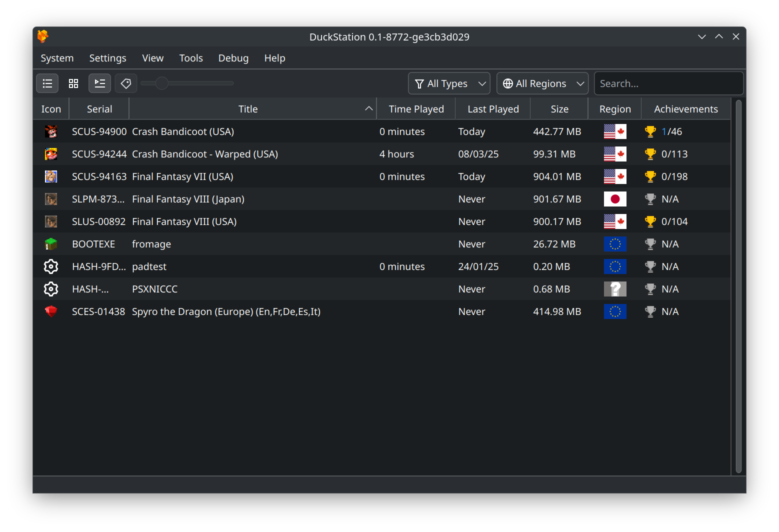Screen dimensions: 779x532
Task: Open the System menu
Action: pos(57,58)
